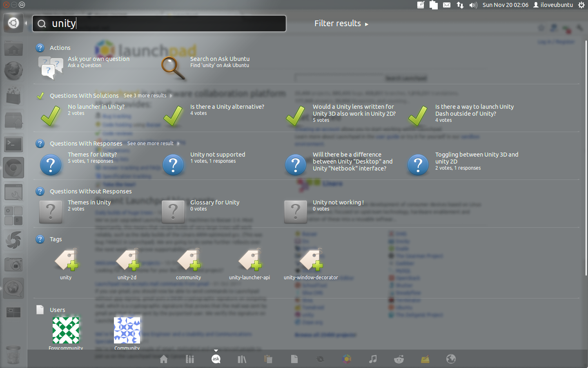Open the colorful hexagon lens icon
Viewport: 588px width, 368px height.
(x=347, y=359)
